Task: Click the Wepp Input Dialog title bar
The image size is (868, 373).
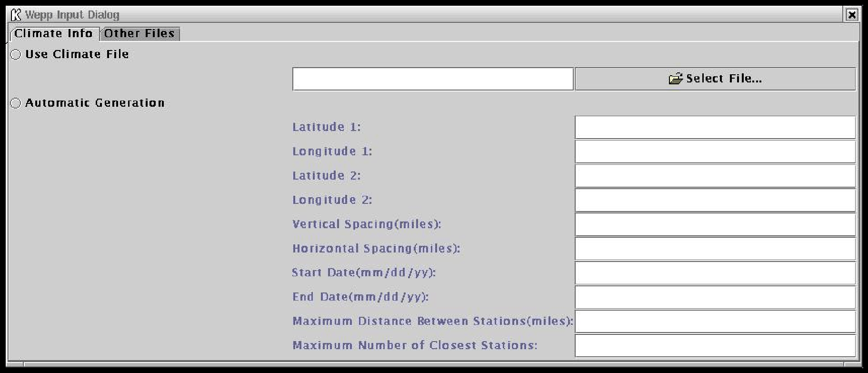Action: (429, 15)
